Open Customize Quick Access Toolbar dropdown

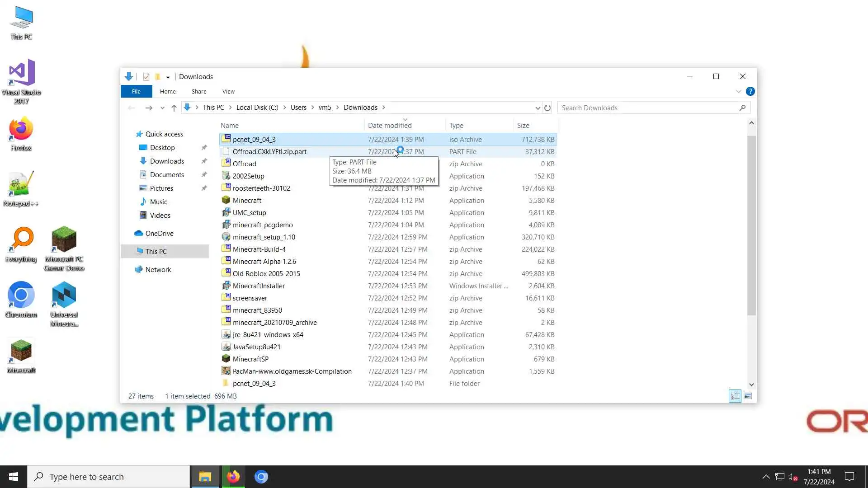(x=168, y=77)
